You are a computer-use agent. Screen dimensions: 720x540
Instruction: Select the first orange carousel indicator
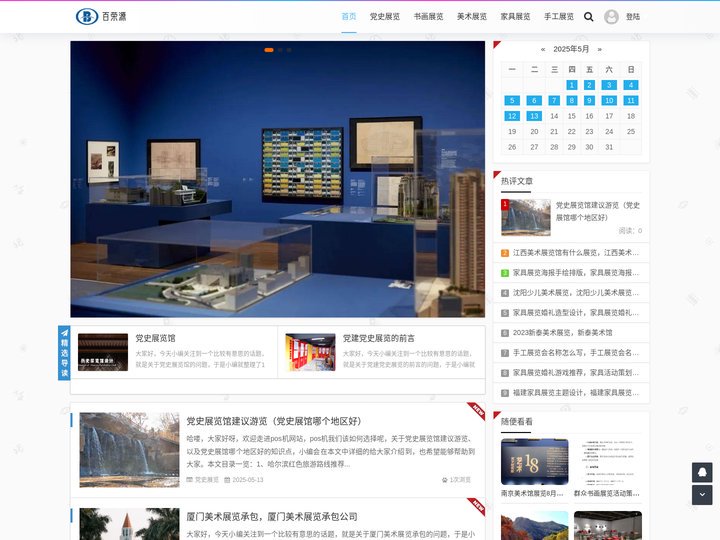[269, 50]
